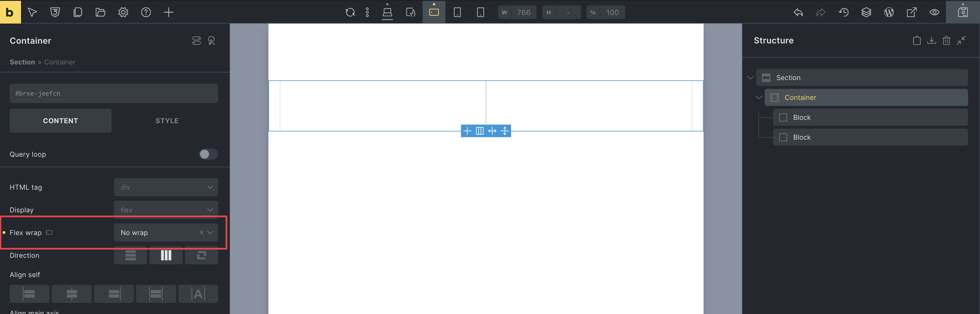Collapse all structure items icon
980x314 pixels.
[x=961, y=40]
